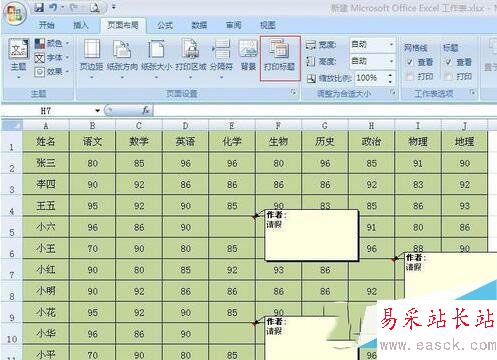The width and height of the screenshot is (497, 360).
Task: Click the 小红 name cell
Action: pyautogui.click(x=46, y=270)
